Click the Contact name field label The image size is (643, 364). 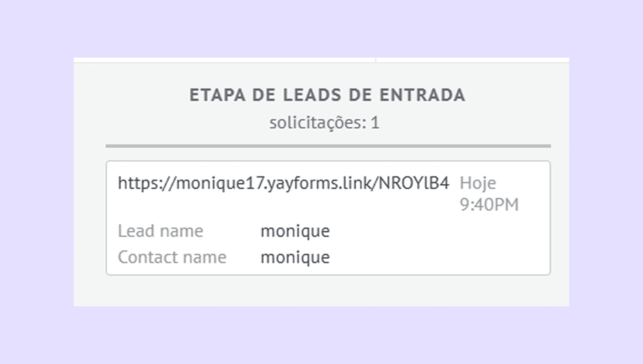click(x=172, y=257)
